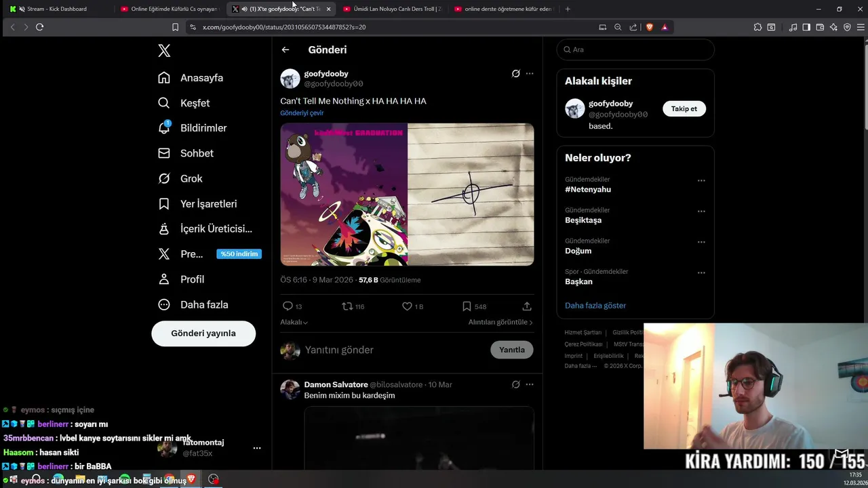
Task: Open more options on Damon Salvatore's reply
Action: (x=530, y=384)
